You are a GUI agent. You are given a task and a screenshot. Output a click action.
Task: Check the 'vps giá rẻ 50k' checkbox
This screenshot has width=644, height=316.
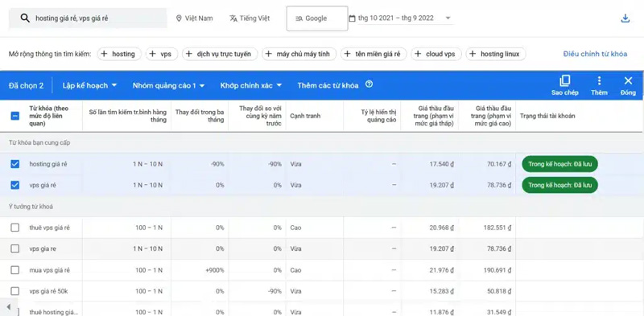click(x=14, y=291)
